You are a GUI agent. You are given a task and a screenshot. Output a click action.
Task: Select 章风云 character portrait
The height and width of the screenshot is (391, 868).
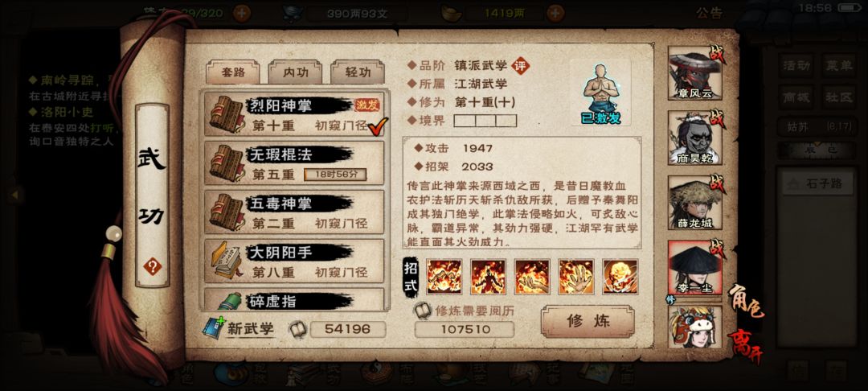pyautogui.click(x=695, y=73)
